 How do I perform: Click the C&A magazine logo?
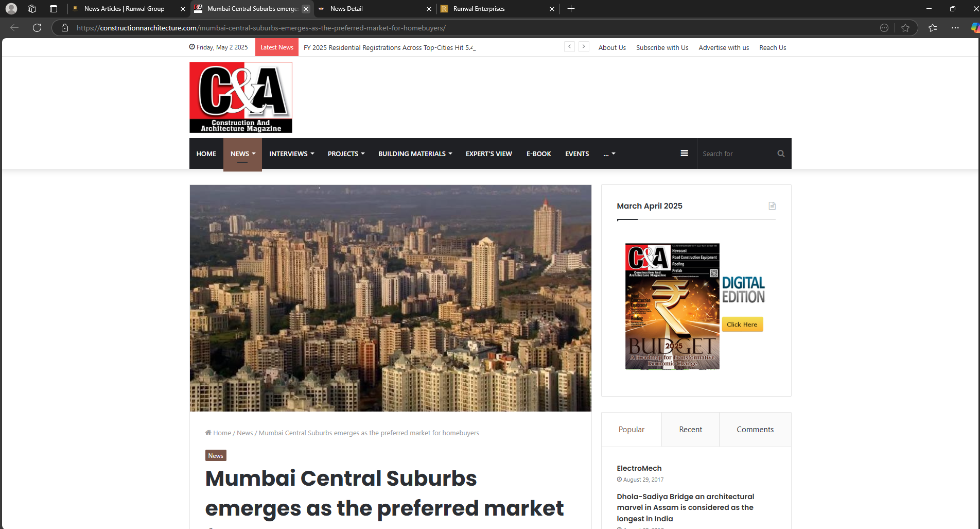coord(240,97)
